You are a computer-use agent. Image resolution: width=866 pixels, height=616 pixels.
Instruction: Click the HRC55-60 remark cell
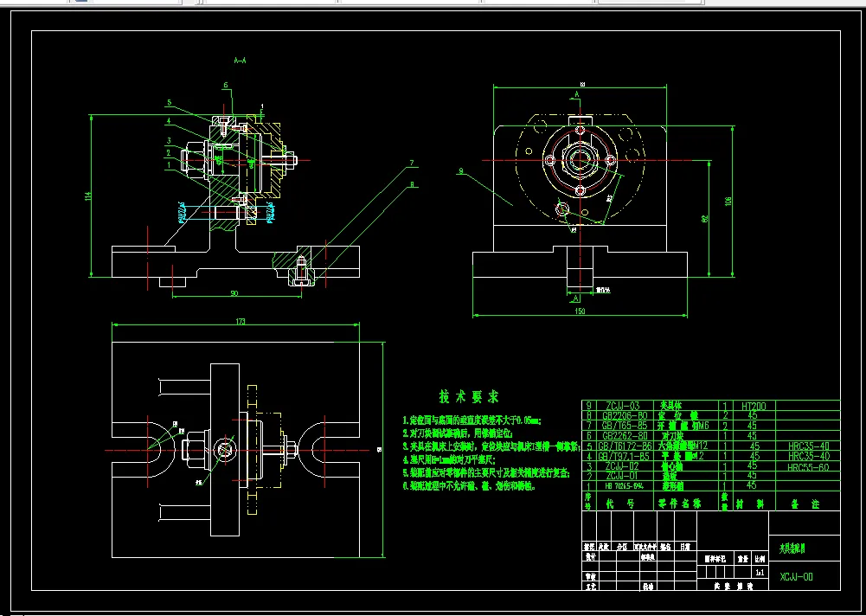tap(809, 467)
